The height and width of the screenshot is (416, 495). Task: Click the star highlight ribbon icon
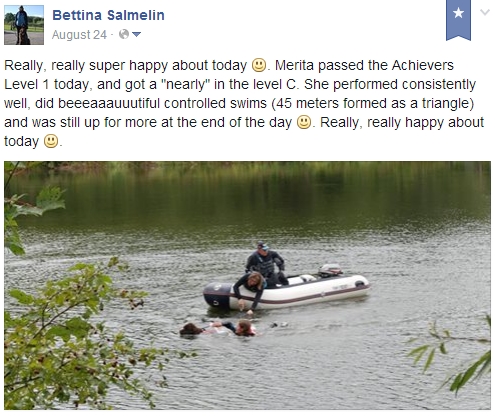pyautogui.click(x=458, y=20)
